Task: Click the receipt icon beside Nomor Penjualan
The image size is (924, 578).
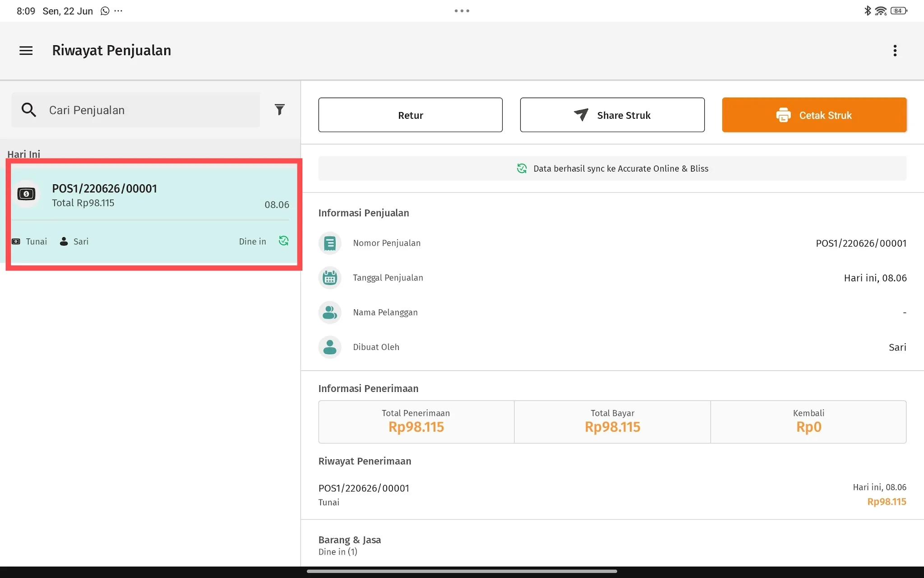Action: coord(330,243)
